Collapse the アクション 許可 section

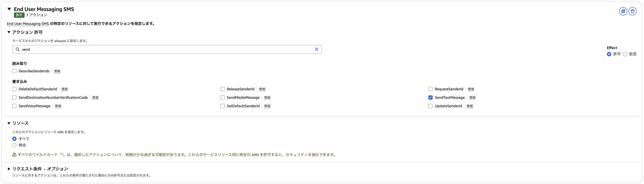click(9, 32)
